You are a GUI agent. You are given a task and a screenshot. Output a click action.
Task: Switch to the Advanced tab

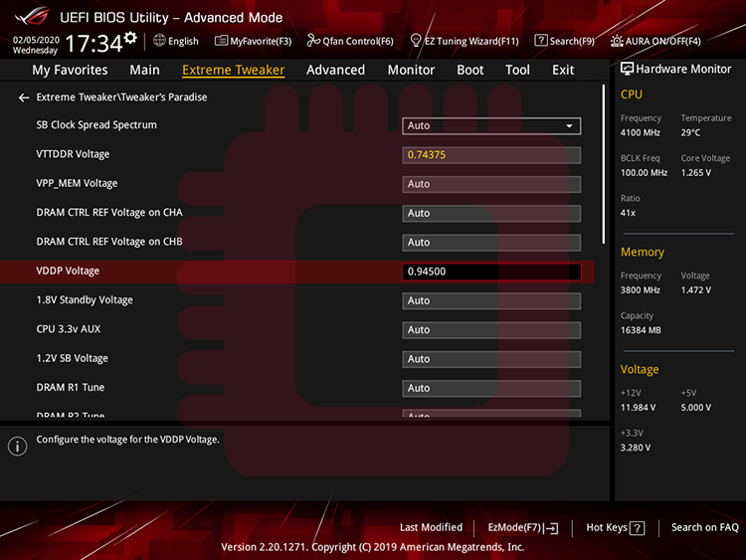[335, 70]
